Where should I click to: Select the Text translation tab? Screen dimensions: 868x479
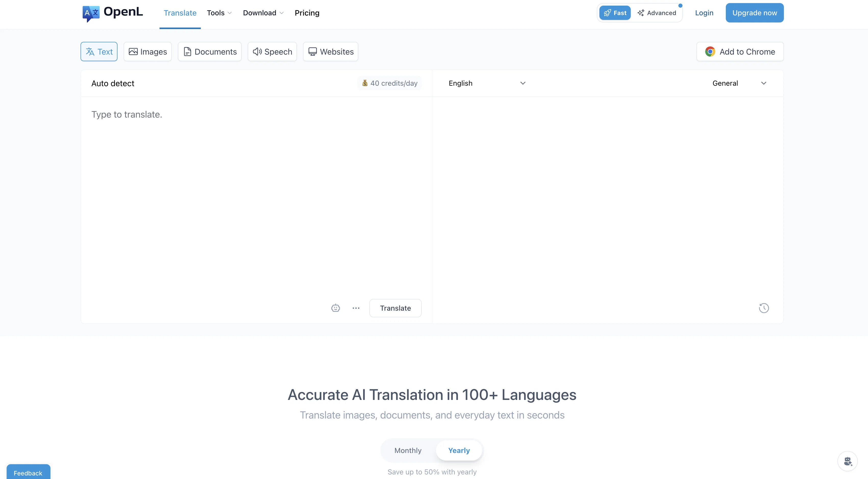(99, 52)
